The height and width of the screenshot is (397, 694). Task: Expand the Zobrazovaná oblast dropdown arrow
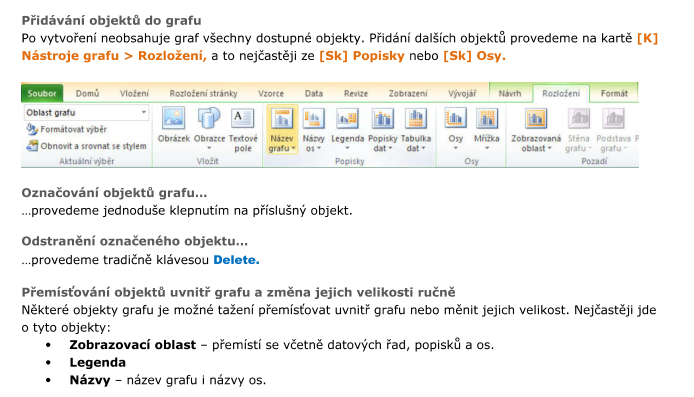pyautogui.click(x=550, y=149)
